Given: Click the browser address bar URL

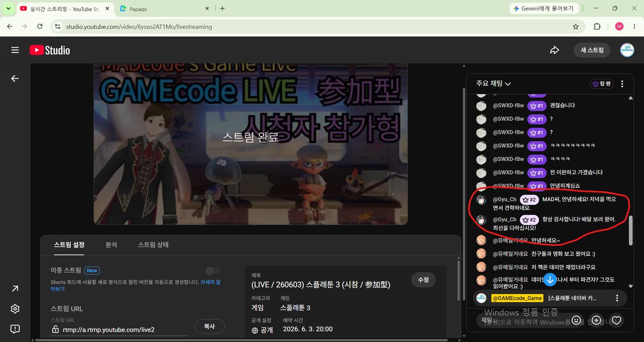Looking at the screenshot, I should pos(138,26).
